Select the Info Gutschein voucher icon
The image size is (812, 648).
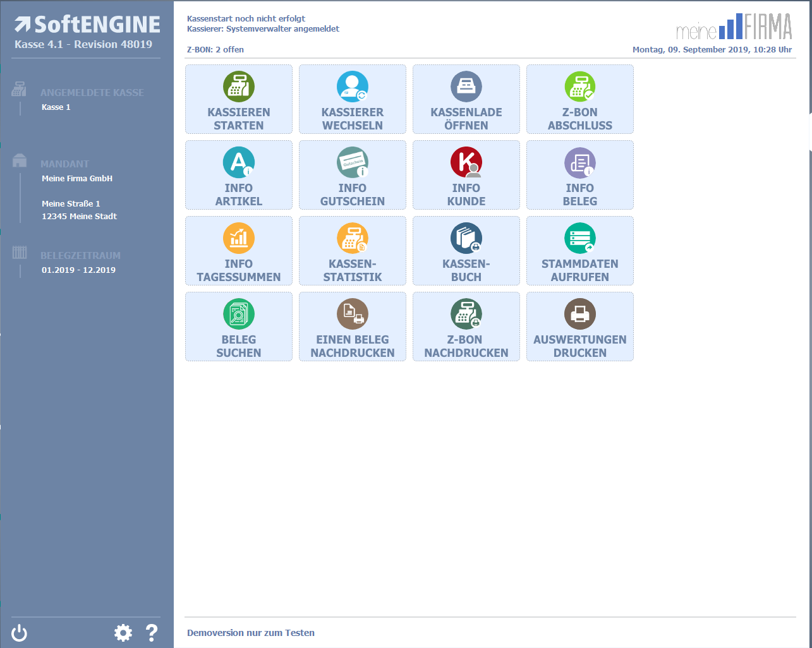point(353,162)
